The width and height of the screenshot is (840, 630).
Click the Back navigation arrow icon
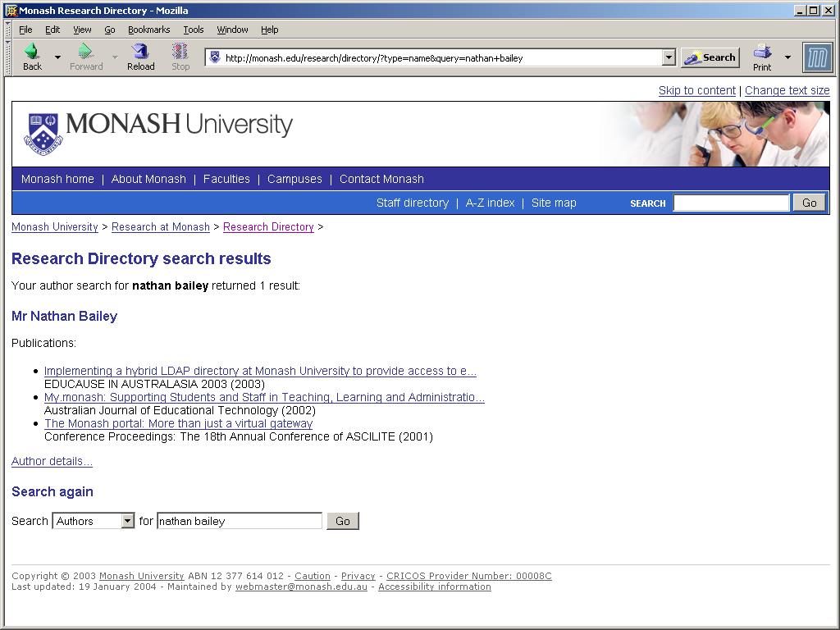[x=32, y=52]
